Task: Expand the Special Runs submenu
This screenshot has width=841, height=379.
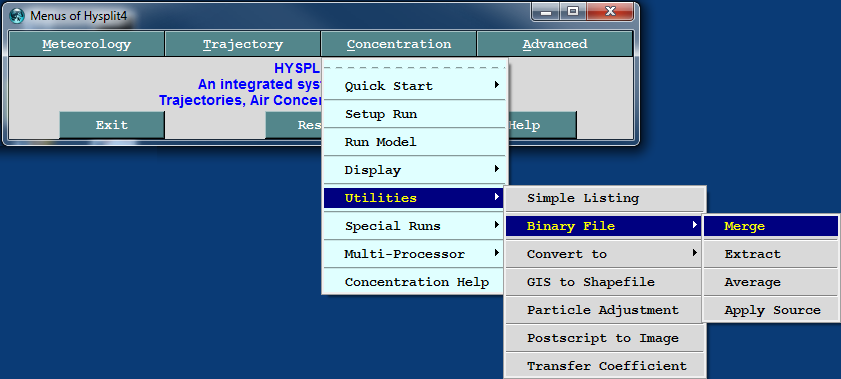Action: (x=415, y=226)
